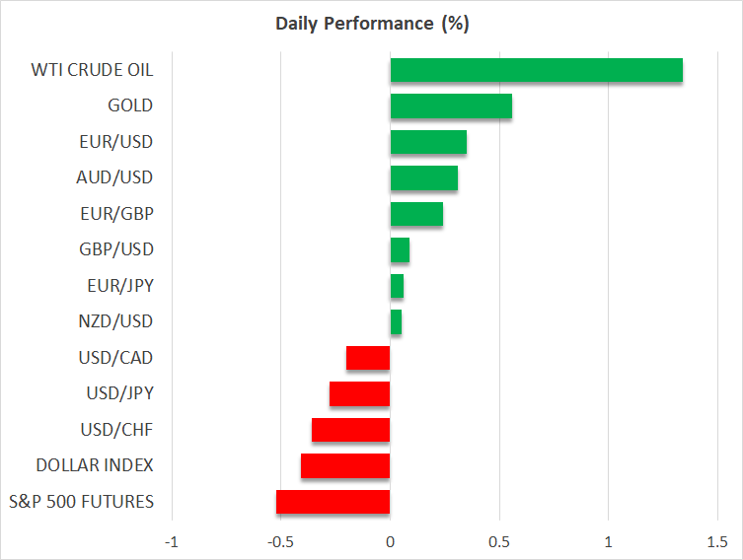Select the EUR/JPY category label

pos(116,286)
